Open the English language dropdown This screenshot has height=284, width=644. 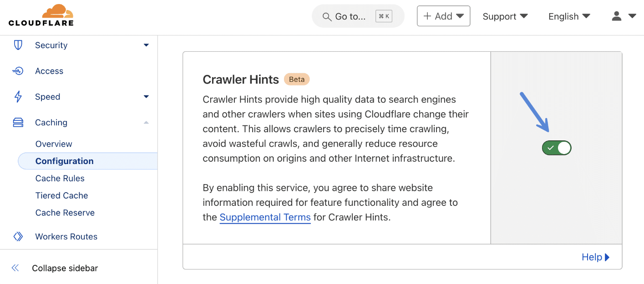568,16
